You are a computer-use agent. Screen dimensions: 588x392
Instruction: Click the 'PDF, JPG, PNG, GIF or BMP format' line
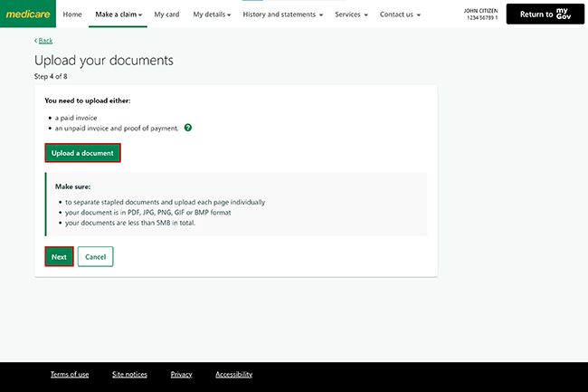click(148, 213)
